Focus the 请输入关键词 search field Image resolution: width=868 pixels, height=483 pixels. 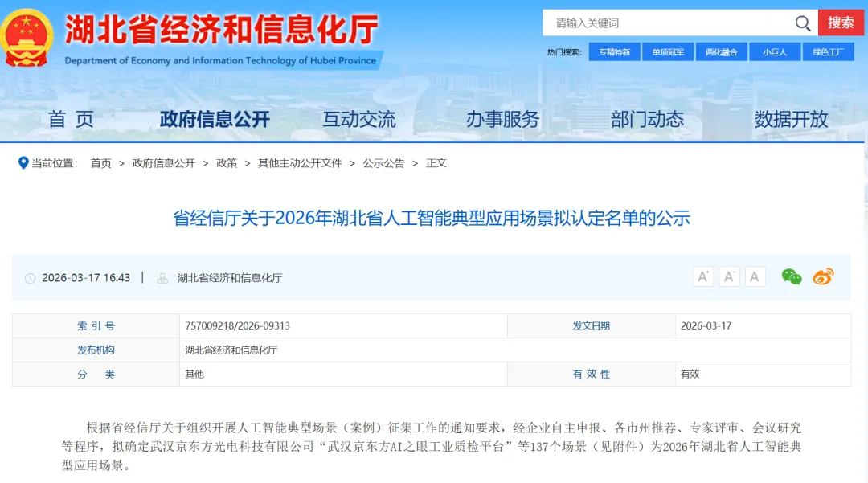pyautogui.click(x=667, y=23)
